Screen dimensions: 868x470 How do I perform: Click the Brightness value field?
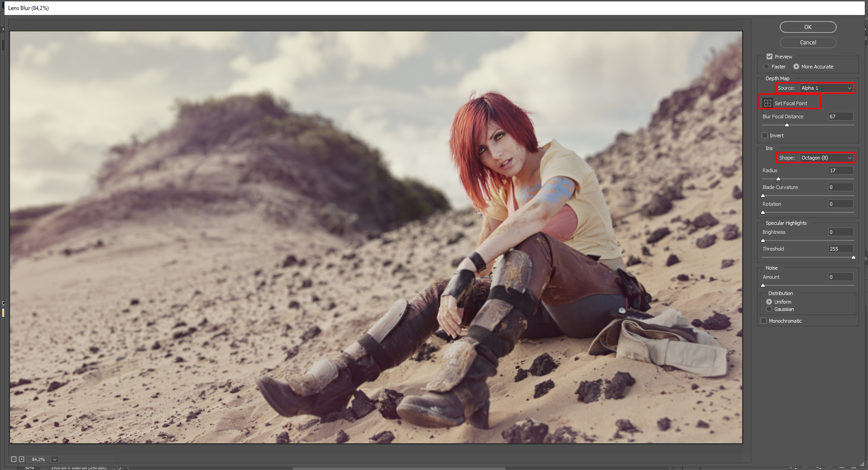[841, 232]
